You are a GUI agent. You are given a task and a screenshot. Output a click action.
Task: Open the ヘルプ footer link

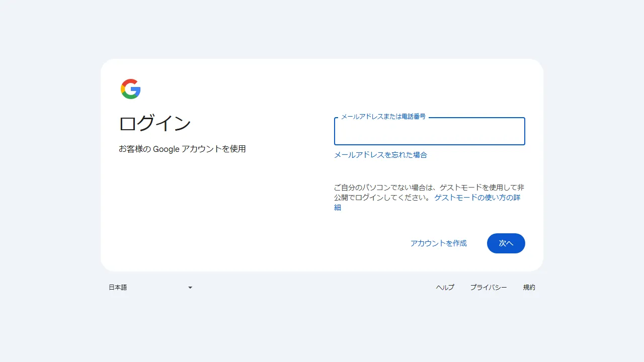pyautogui.click(x=444, y=287)
